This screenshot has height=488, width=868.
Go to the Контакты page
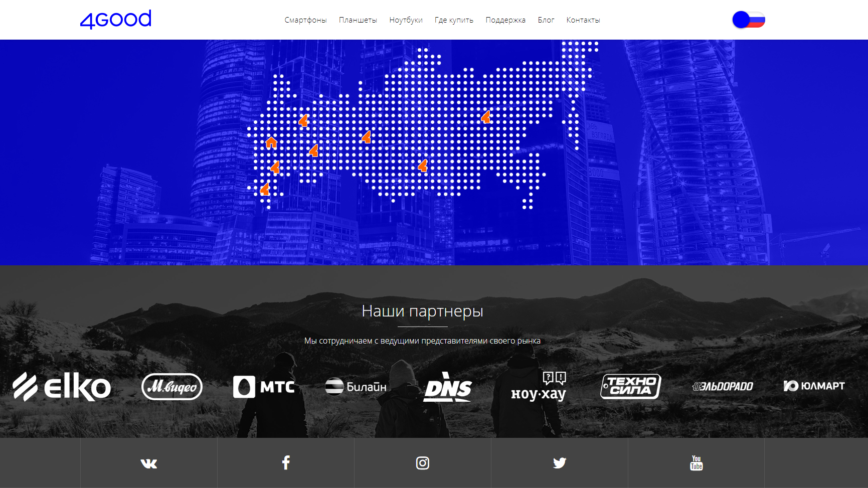coord(583,20)
